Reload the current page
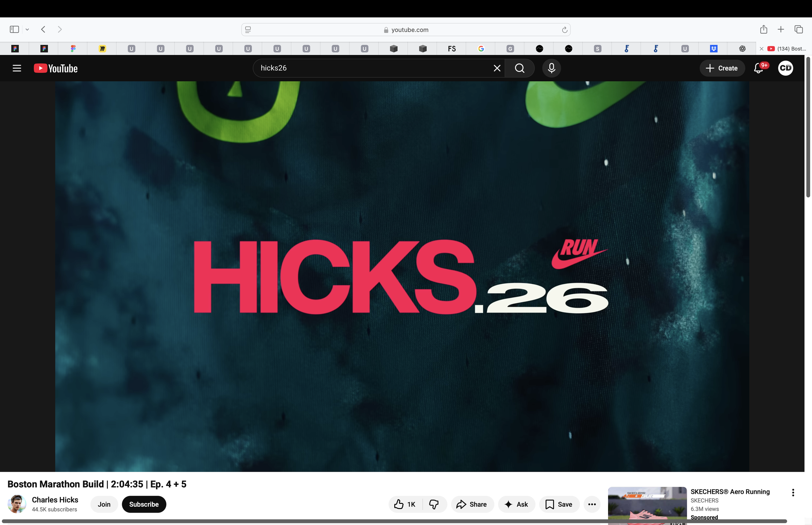The height and width of the screenshot is (525, 812). [565, 30]
